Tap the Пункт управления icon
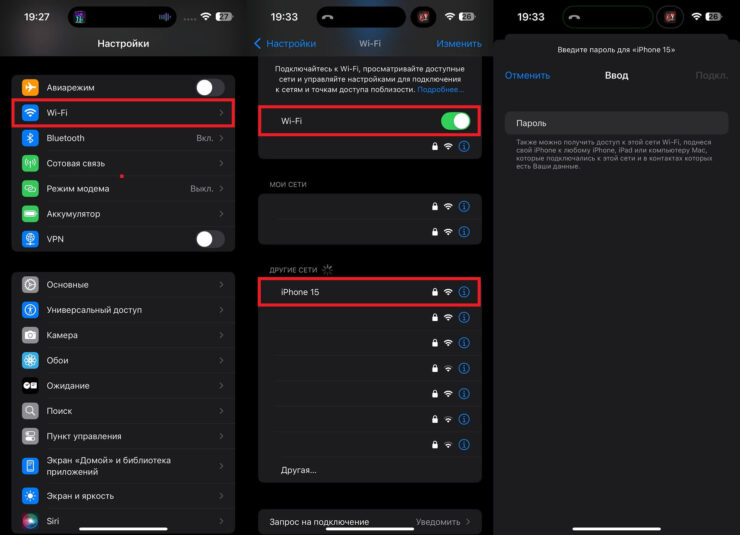The height and width of the screenshot is (535, 740). 30,436
